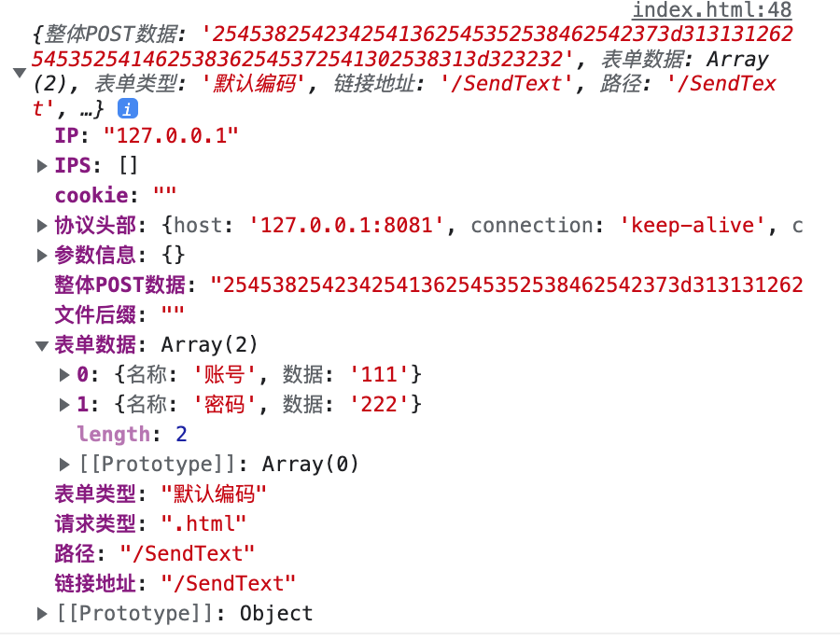Click the 请求类型 .html value
Image resolution: width=840 pixels, height=640 pixels.
click(203, 523)
